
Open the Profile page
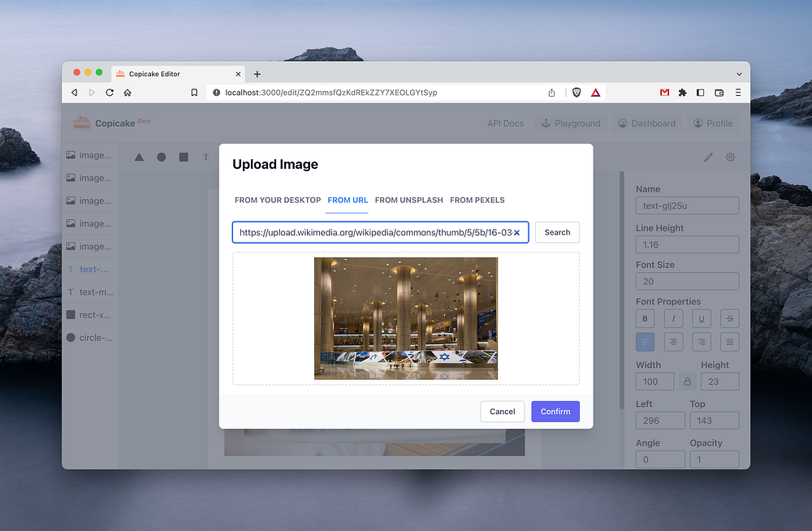coord(713,123)
